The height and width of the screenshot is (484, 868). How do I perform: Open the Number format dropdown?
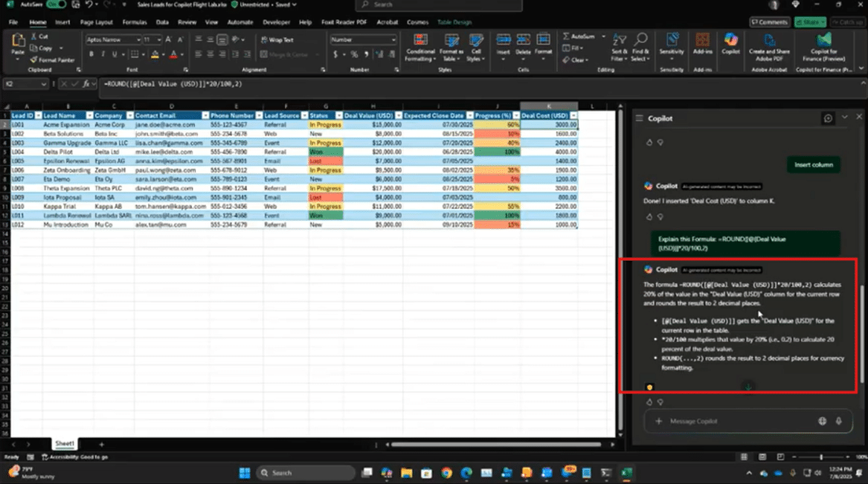click(360, 40)
